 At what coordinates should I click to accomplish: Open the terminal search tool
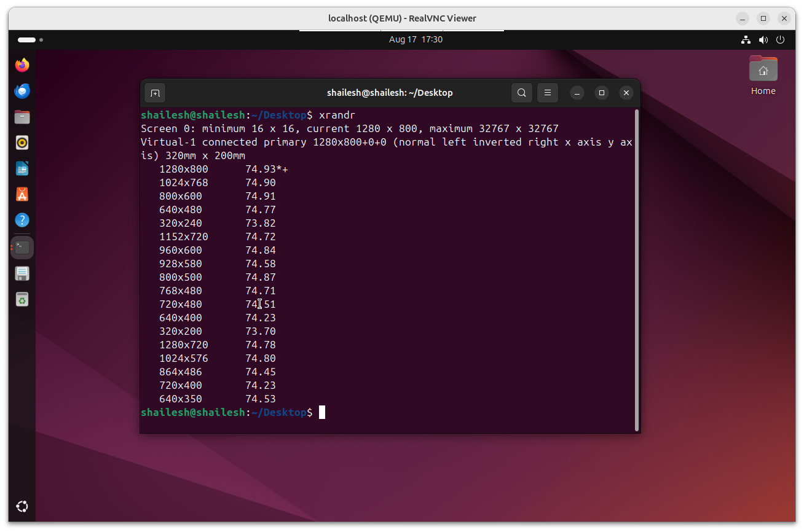[x=522, y=93]
